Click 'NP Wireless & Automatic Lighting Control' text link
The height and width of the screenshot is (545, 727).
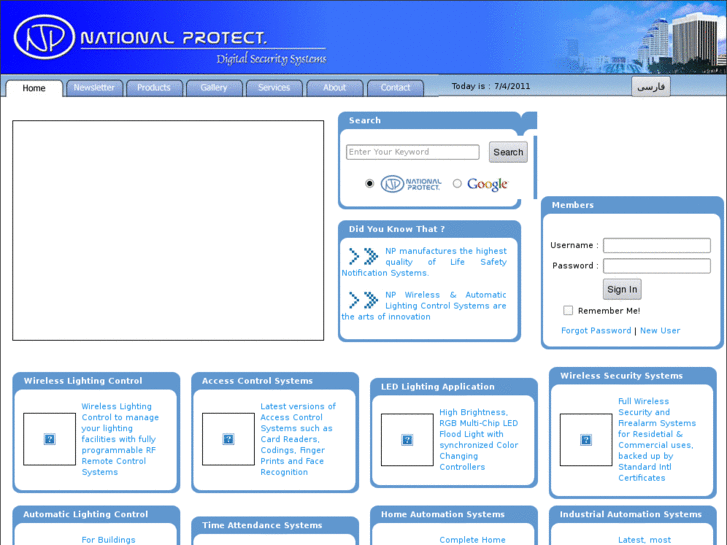[424, 306]
